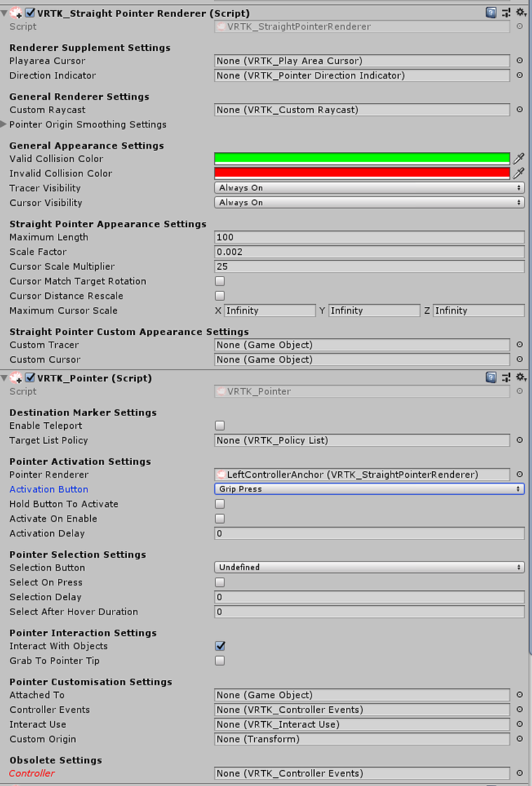
Task: Open object picker for obsolete Controller field
Action: [519, 773]
